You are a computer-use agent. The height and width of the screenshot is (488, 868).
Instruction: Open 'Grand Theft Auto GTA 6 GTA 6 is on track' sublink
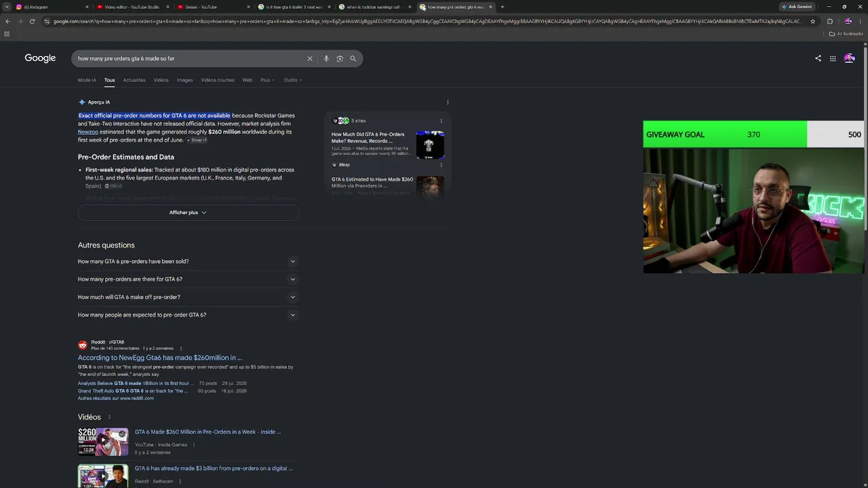click(x=133, y=391)
